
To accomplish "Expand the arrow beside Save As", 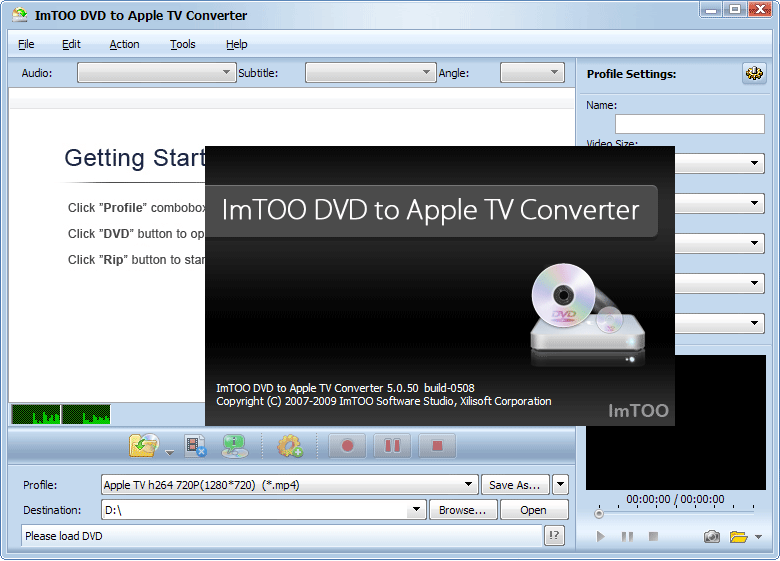I will click(560, 484).
